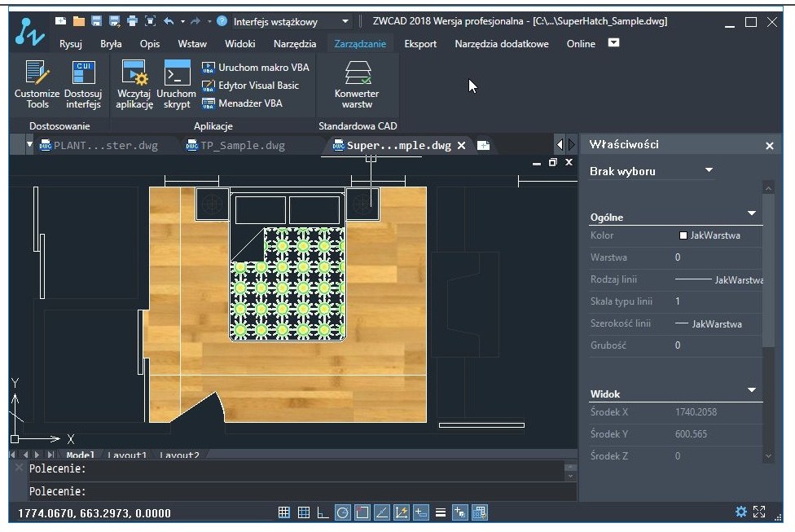Restore the drawing viewport window

[x=552, y=162]
